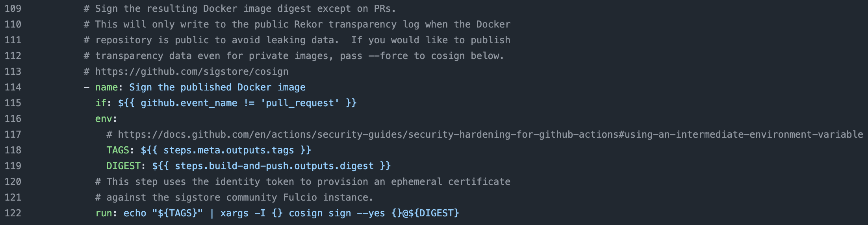Click 'cosign sign --yes' command text
This screenshot has width=868, height=225.
point(337,213)
